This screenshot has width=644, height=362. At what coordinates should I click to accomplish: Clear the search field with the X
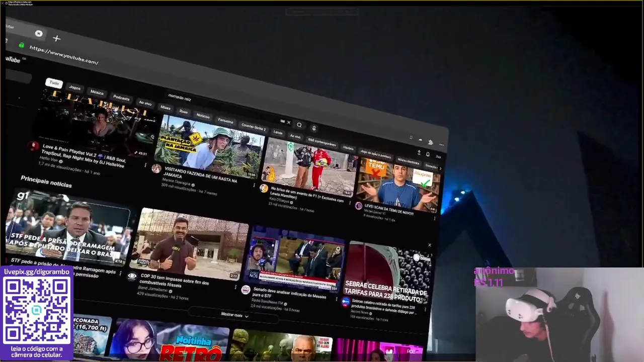pyautogui.click(x=288, y=122)
